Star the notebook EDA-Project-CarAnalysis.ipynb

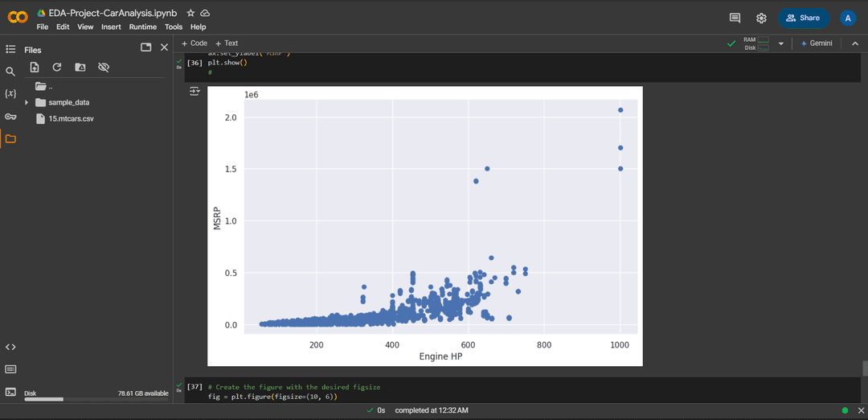coord(190,13)
